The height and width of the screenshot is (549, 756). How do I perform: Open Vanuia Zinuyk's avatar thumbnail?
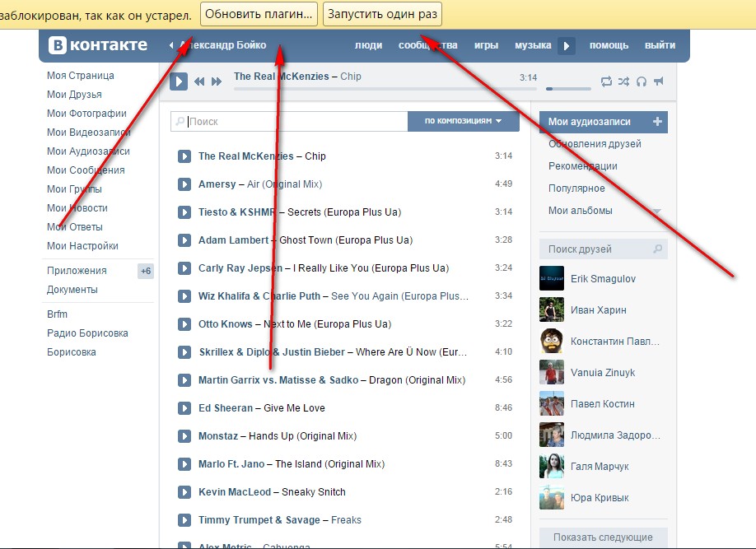(552, 372)
